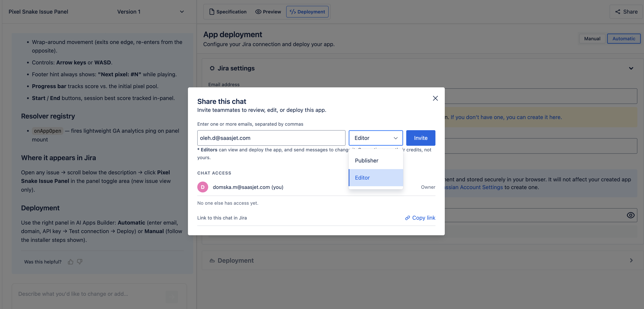
Task: Click the thumbs down feedback icon
Action: [x=80, y=262]
